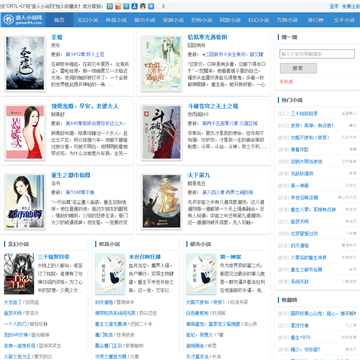
Task: Open the 斗破苍穹之无上之境 title link
Action: 213,106
